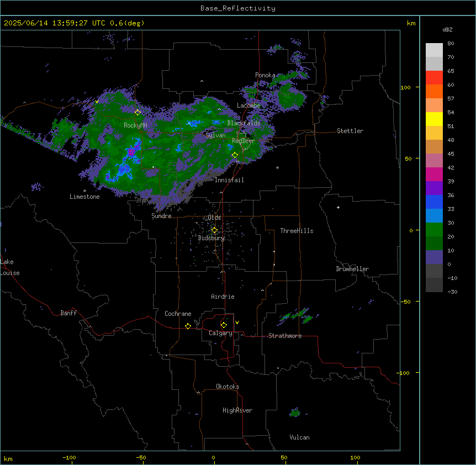
Task: Pick the dark green 20-10 dBZ swatch
Action: click(434, 244)
